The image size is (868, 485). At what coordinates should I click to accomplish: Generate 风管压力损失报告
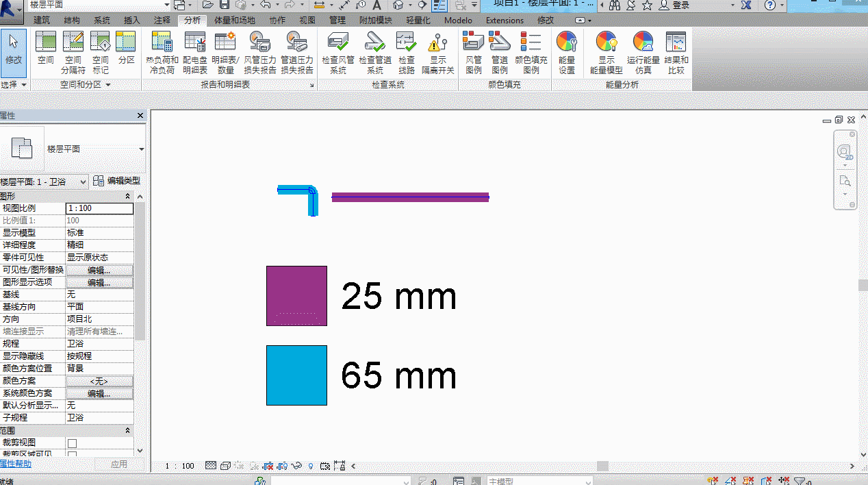tap(260, 52)
